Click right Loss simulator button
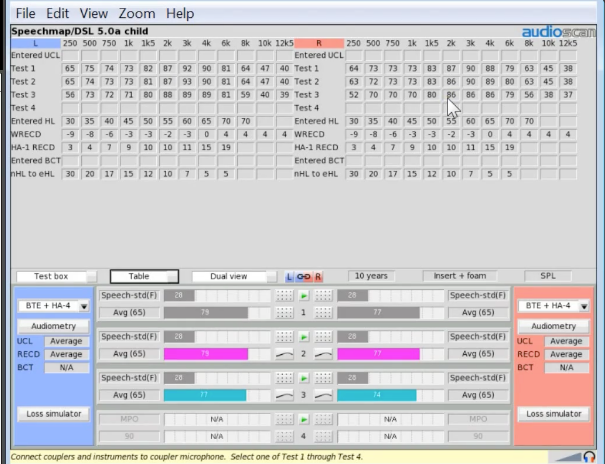 [x=554, y=414]
